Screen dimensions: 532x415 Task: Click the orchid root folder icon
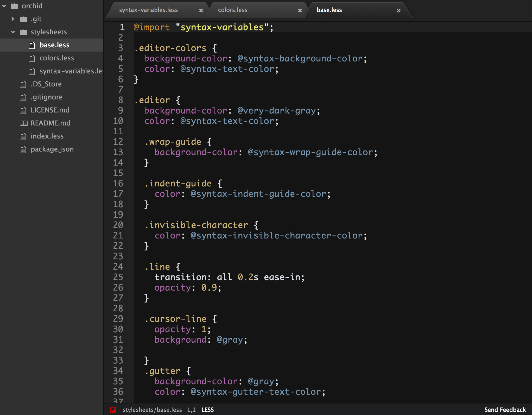(x=15, y=6)
